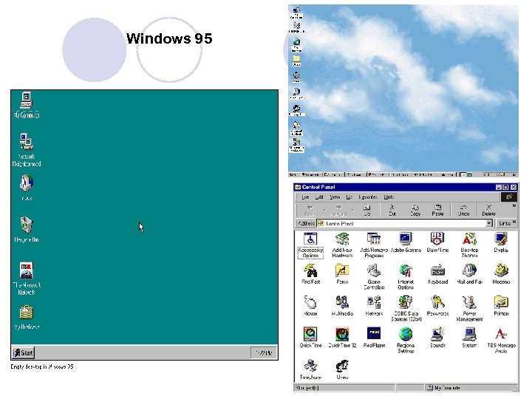
Task: Click into the Address bar field
Action: click(404, 223)
